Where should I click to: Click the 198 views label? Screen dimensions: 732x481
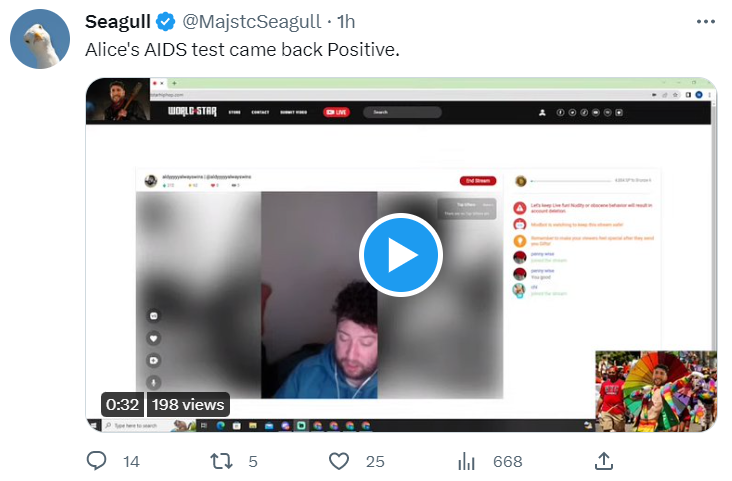coord(188,404)
